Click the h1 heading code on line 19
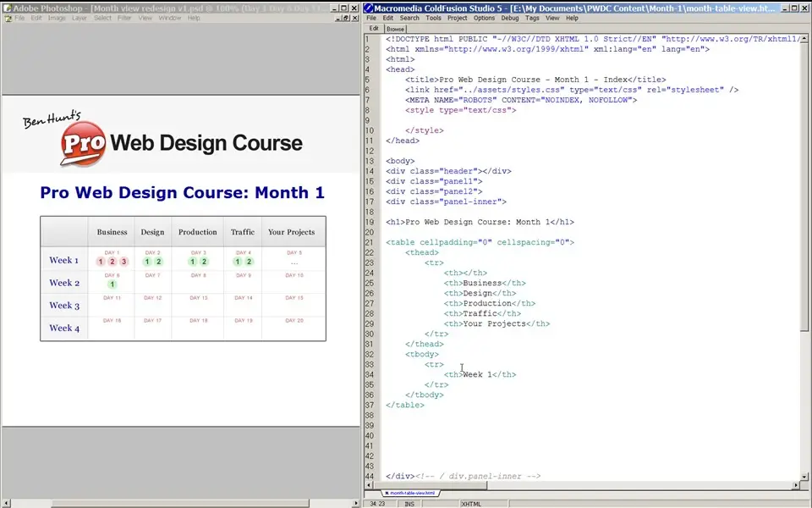Viewport: 812px width, 508px height. 480,222
